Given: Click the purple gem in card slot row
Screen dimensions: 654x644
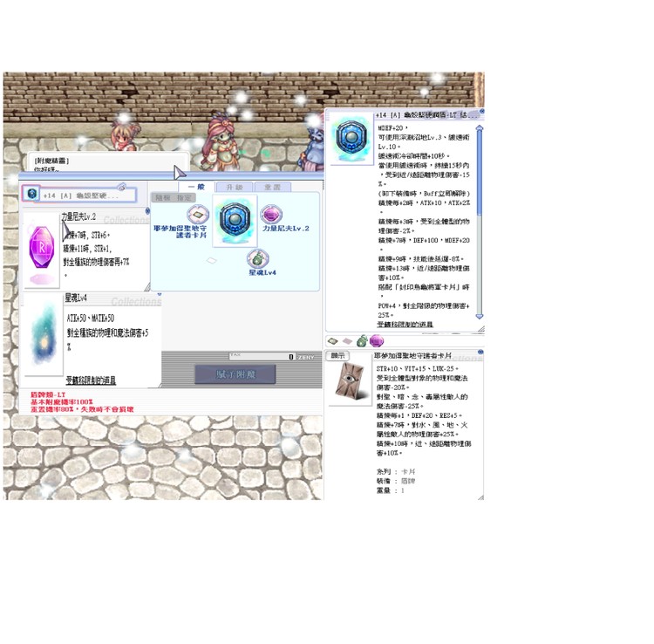Looking at the screenshot, I should click(377, 341).
